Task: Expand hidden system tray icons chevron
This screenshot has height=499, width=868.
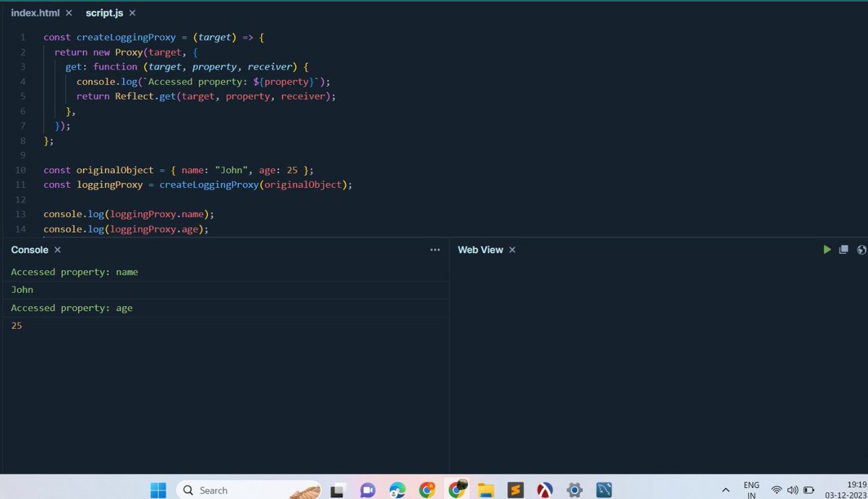Action: (726, 490)
